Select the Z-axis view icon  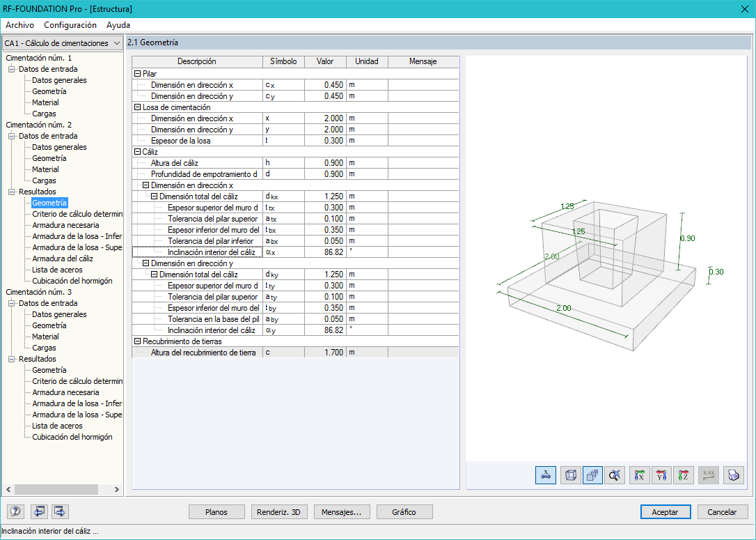pyautogui.click(x=685, y=475)
